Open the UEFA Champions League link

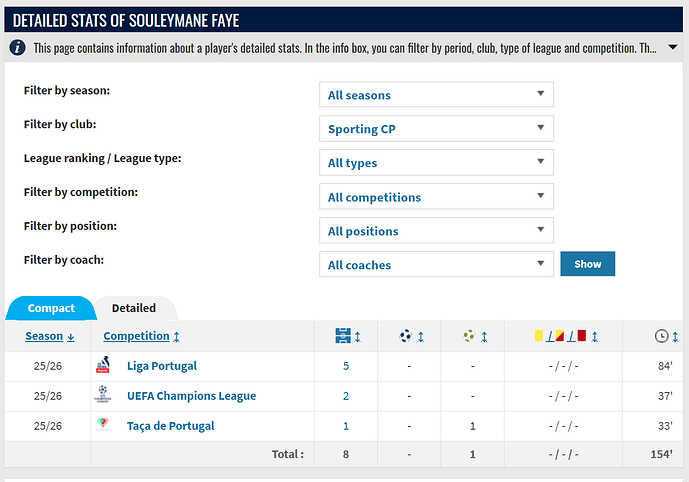191,396
